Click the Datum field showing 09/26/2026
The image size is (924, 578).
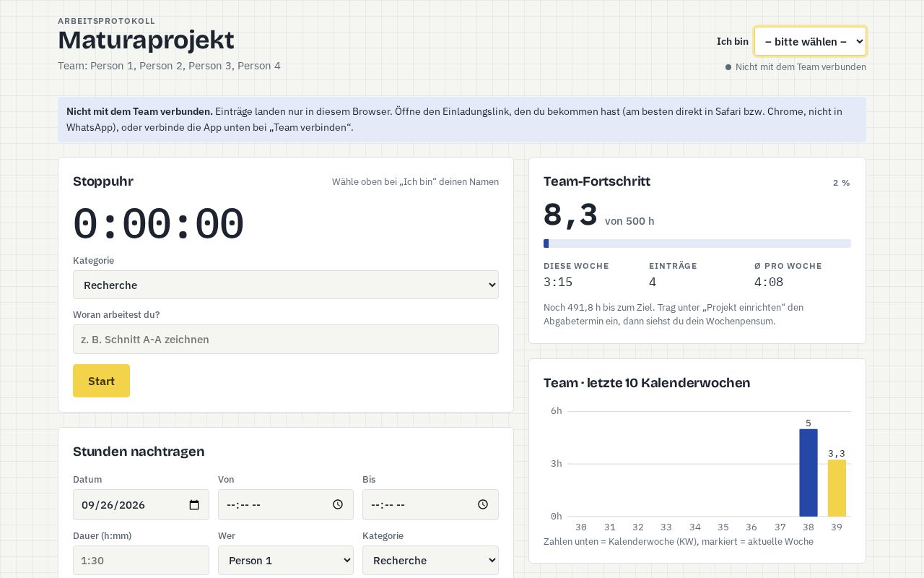click(141, 505)
